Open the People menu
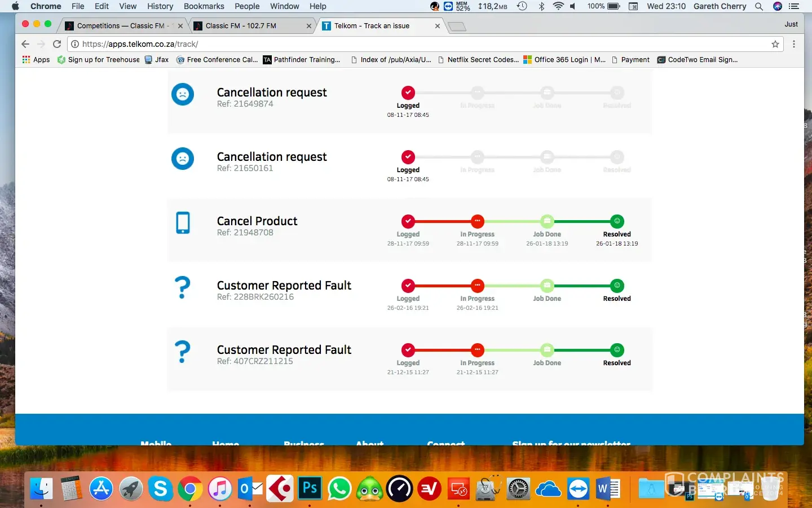Image resolution: width=812 pixels, height=508 pixels. coord(247,6)
